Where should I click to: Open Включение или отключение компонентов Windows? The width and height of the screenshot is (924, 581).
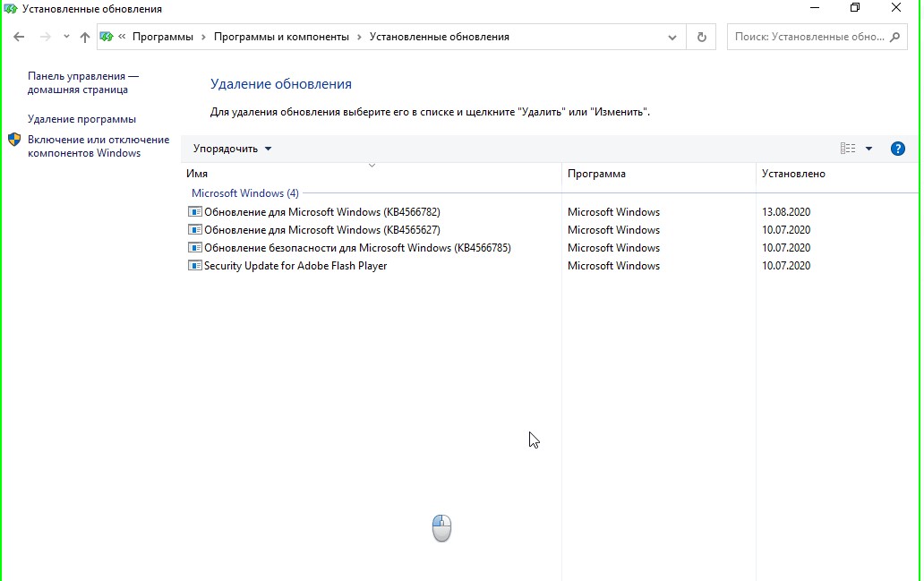[98, 146]
